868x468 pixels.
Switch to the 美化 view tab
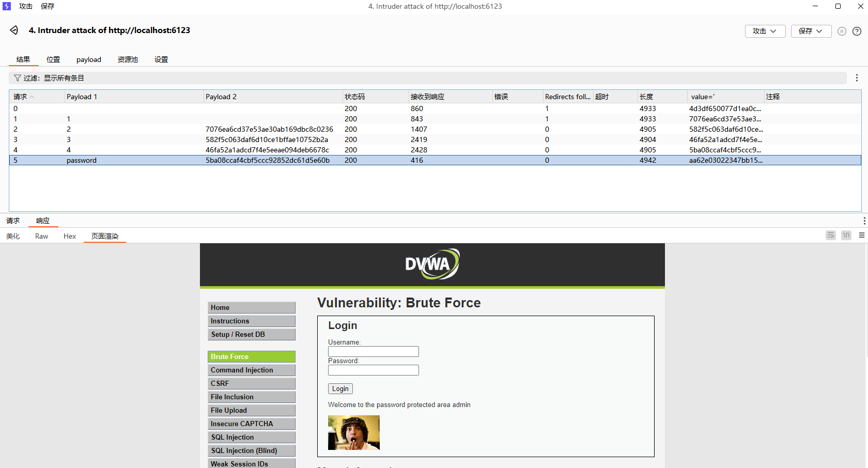coord(13,236)
